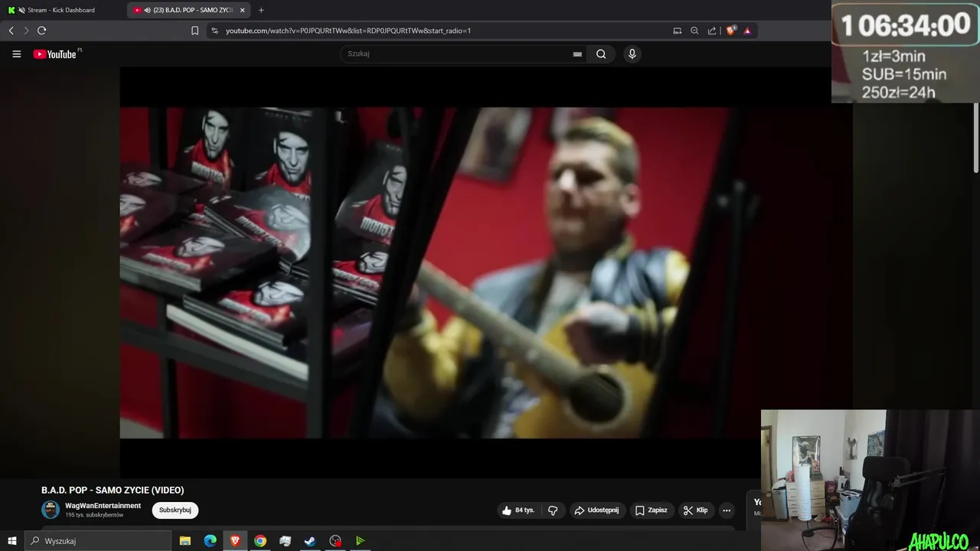980x551 pixels.
Task: Open the on-screen keyboard icon in search box
Action: pyautogui.click(x=577, y=54)
